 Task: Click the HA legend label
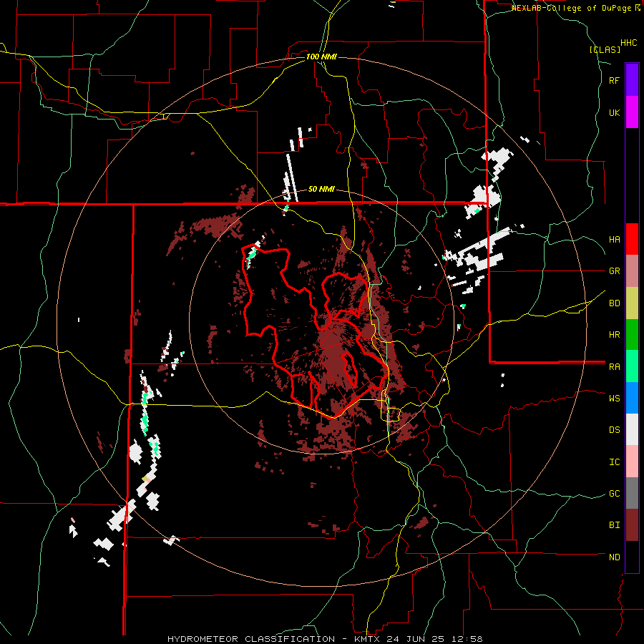pos(614,240)
